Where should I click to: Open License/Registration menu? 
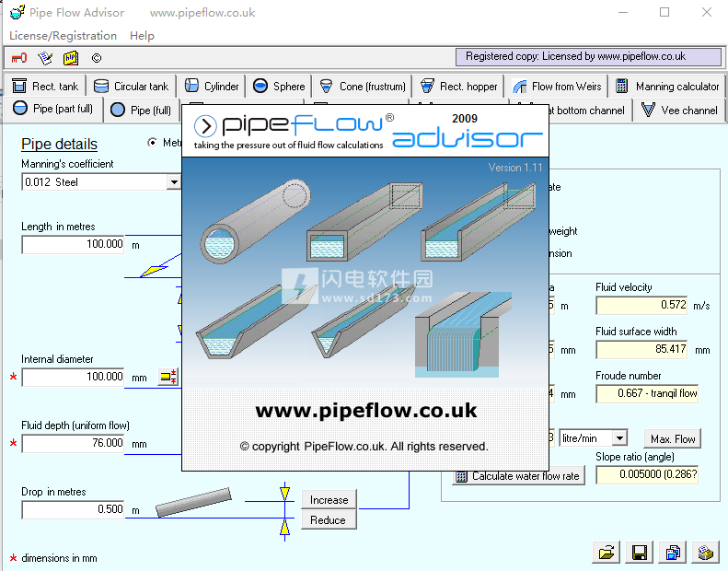[63, 36]
